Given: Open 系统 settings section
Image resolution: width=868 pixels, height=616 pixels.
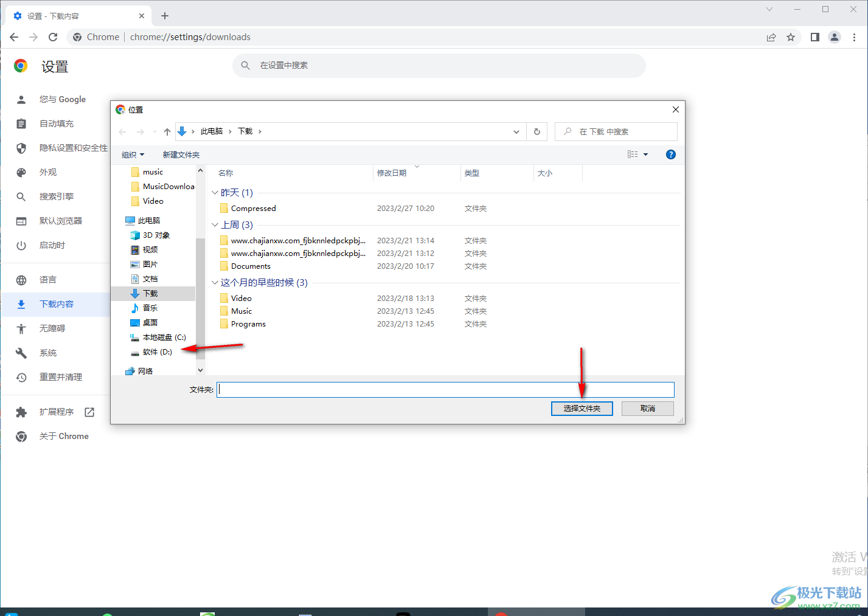Looking at the screenshot, I should coord(48,353).
